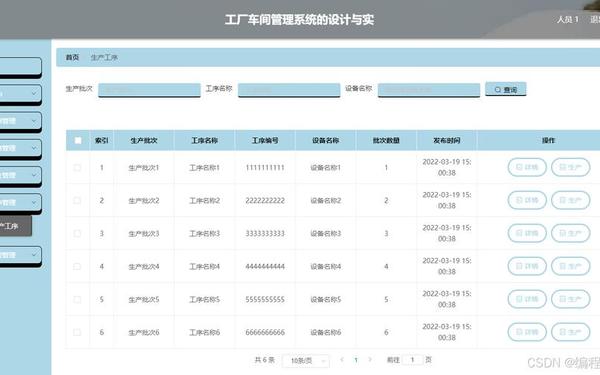Focus the 工序名称 search input field

pyautogui.click(x=289, y=90)
